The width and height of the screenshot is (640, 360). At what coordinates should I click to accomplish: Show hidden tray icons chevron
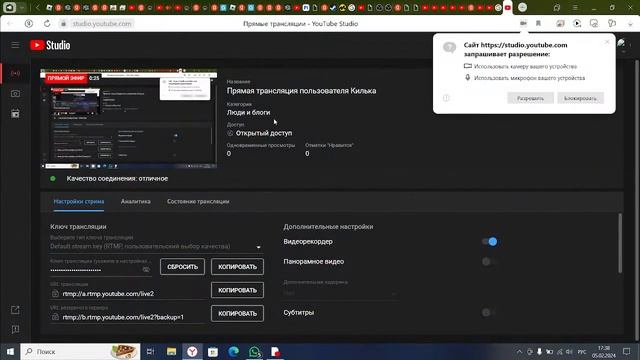pos(519,351)
